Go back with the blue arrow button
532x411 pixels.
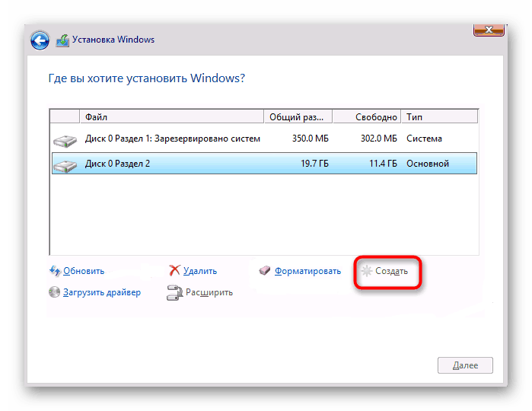click(40, 40)
